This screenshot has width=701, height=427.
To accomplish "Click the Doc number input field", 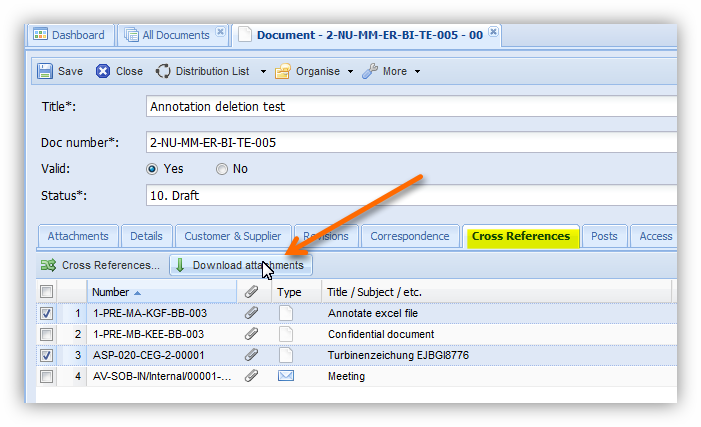I will (411, 143).
